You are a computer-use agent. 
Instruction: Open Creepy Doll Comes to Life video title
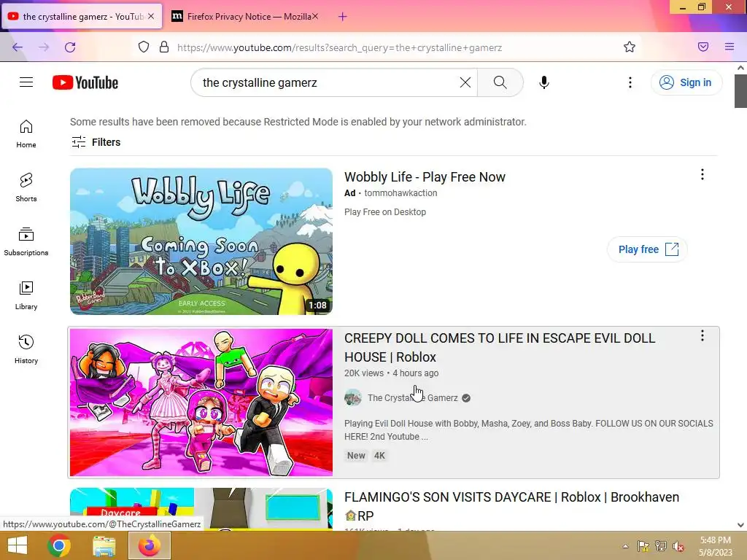tap(500, 348)
